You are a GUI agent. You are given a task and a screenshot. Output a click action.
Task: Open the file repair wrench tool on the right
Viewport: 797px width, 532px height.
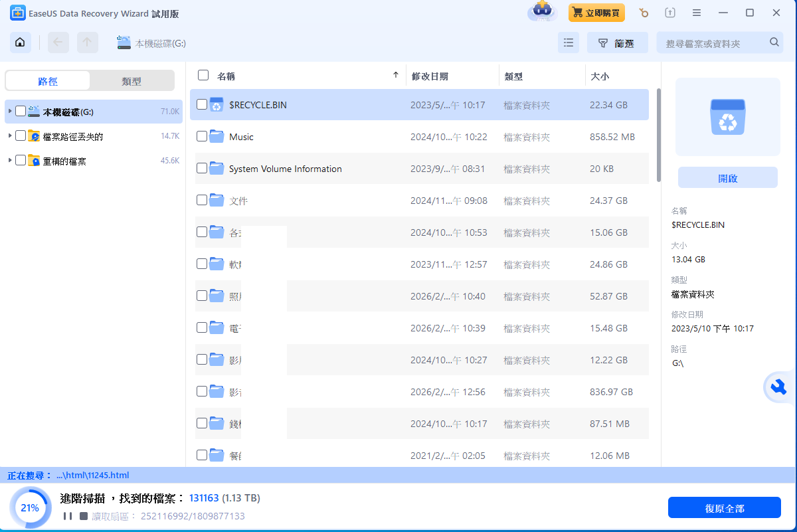(778, 387)
